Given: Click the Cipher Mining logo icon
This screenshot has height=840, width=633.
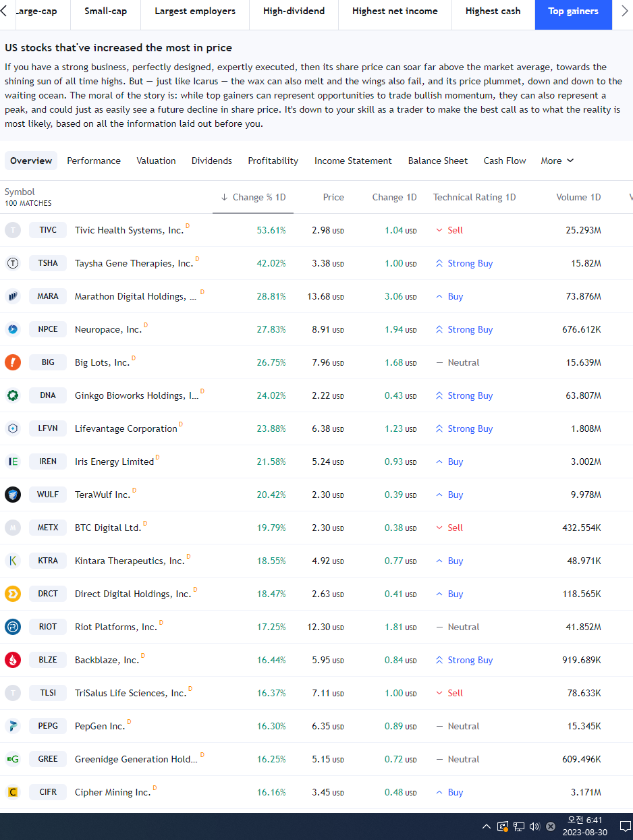Looking at the screenshot, I should pyautogui.click(x=13, y=792).
